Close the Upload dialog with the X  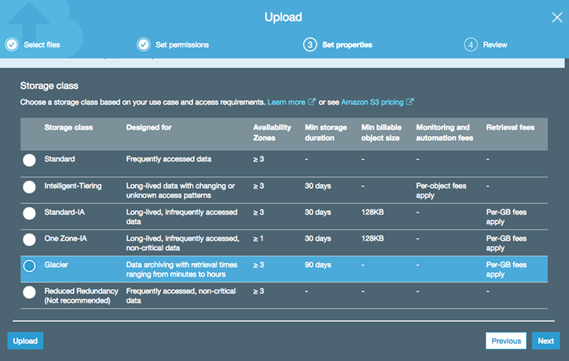coord(557,17)
